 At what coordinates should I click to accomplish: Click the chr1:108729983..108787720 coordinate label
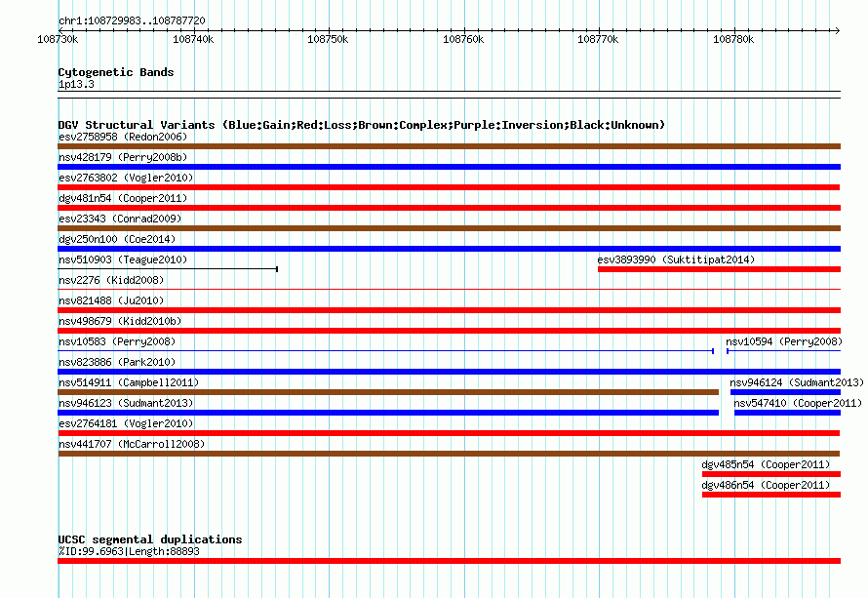[132, 21]
